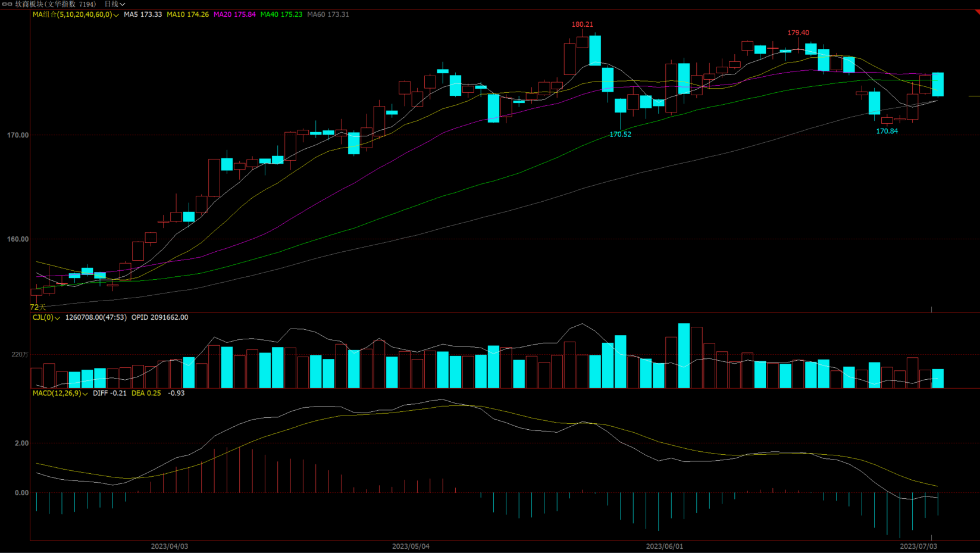This screenshot has height=553, width=980.
Task: Click the 0.00 MACD axis label
Action: pyautogui.click(x=21, y=493)
